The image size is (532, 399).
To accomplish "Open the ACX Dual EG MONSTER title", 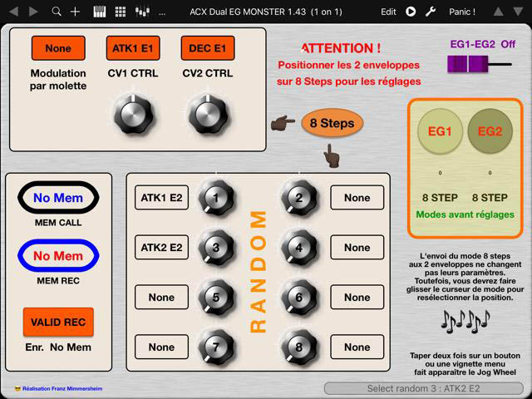I will (x=266, y=12).
